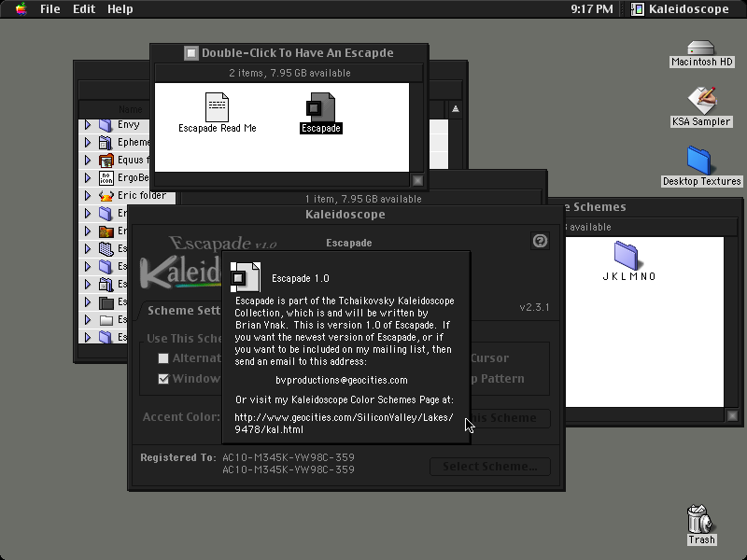Expand the orange folder row's triangle
This screenshot has height=560, width=747.
[x=88, y=231]
